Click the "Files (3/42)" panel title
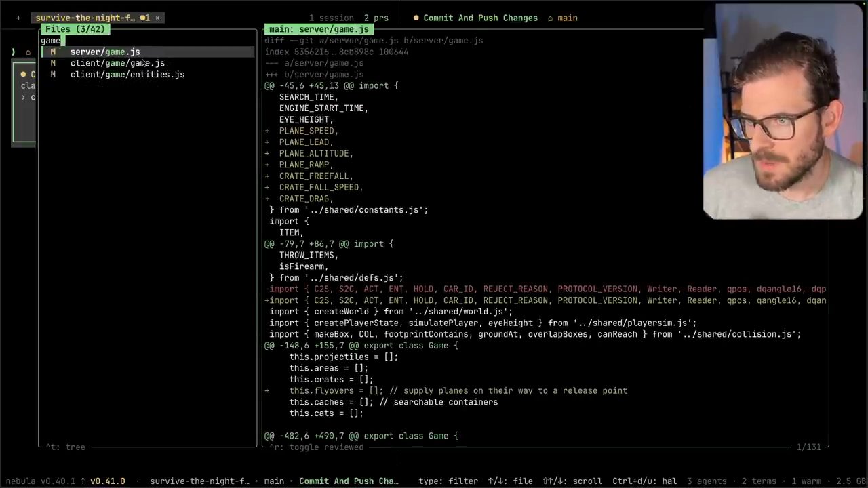The width and height of the screenshot is (868, 488). (75, 29)
